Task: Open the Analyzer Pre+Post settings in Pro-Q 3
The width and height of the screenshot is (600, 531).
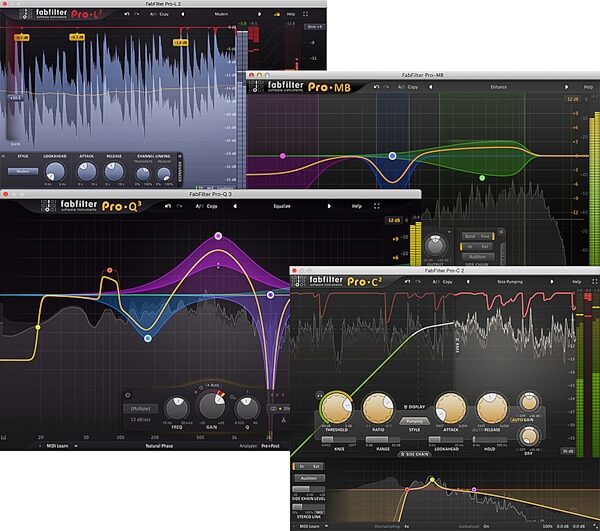Action: click(x=270, y=446)
